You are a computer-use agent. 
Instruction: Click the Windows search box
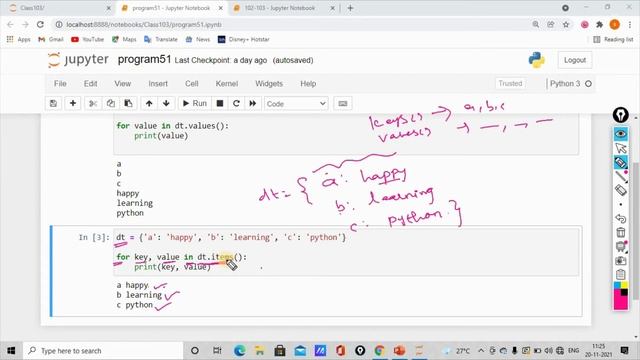[104, 351]
